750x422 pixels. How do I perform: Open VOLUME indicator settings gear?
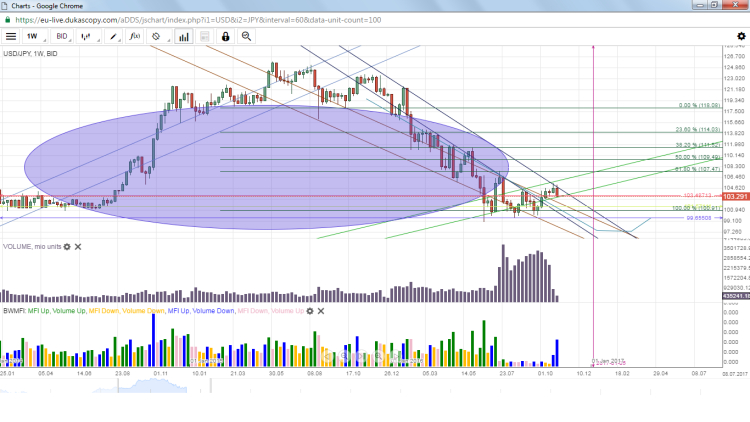point(67,246)
